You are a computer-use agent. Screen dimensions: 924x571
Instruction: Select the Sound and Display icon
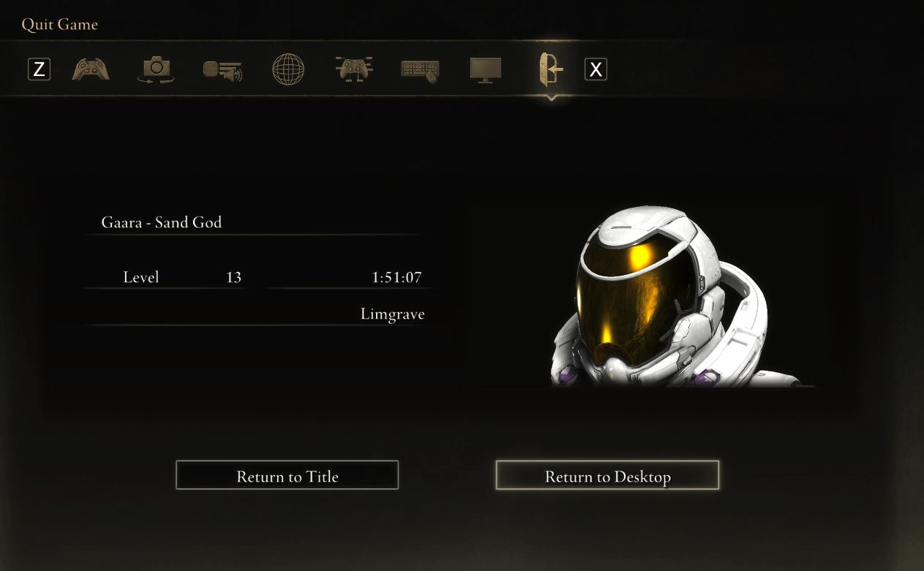pyautogui.click(x=222, y=70)
